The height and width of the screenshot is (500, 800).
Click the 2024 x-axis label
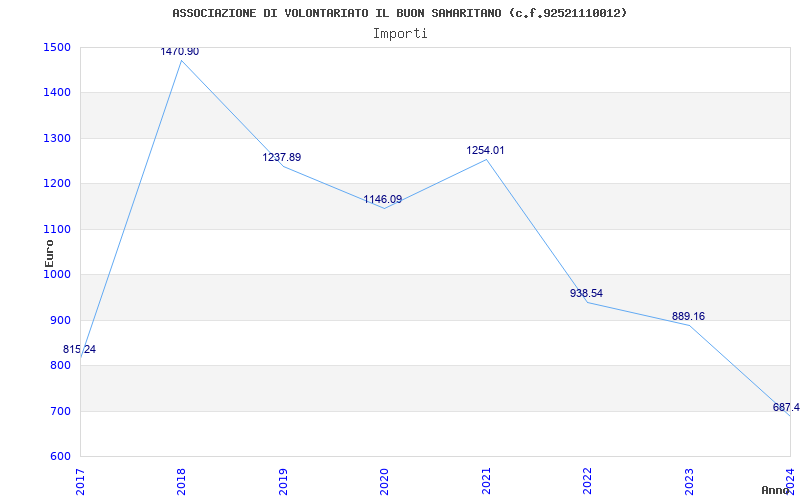click(790, 482)
